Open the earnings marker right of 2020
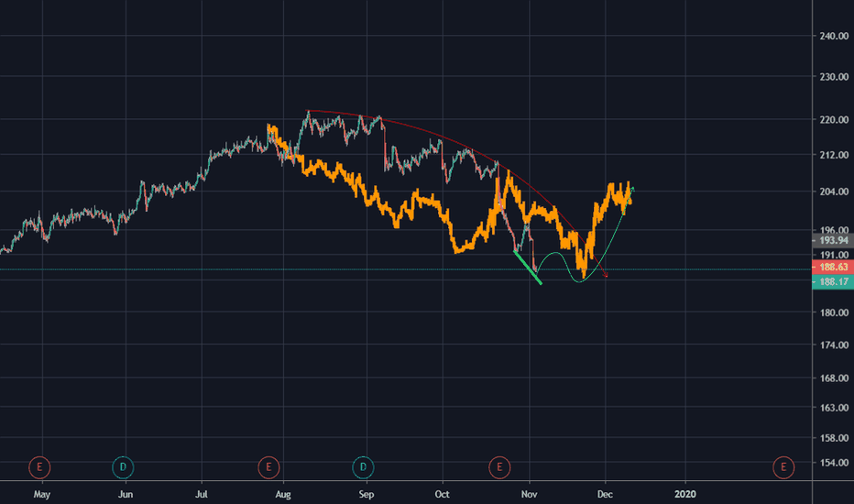 [783, 467]
